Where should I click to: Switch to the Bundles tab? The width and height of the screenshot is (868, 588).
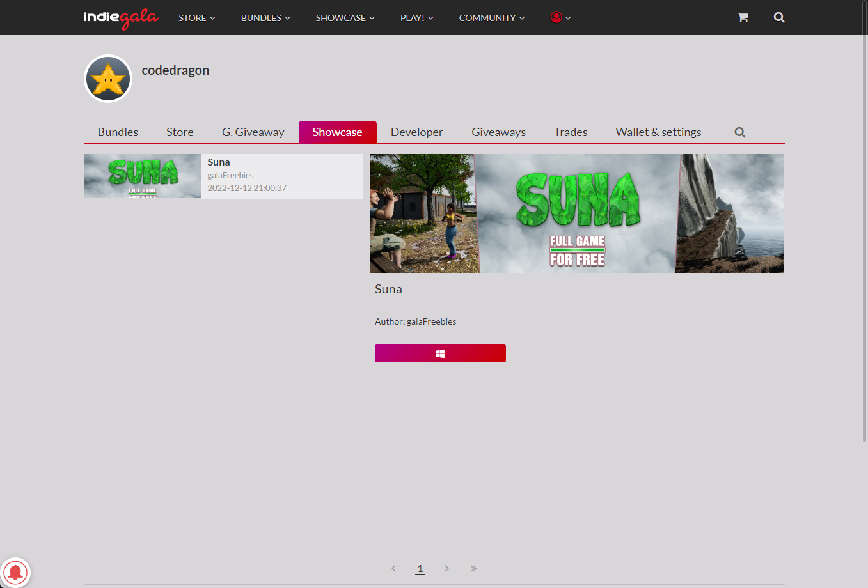click(x=118, y=132)
